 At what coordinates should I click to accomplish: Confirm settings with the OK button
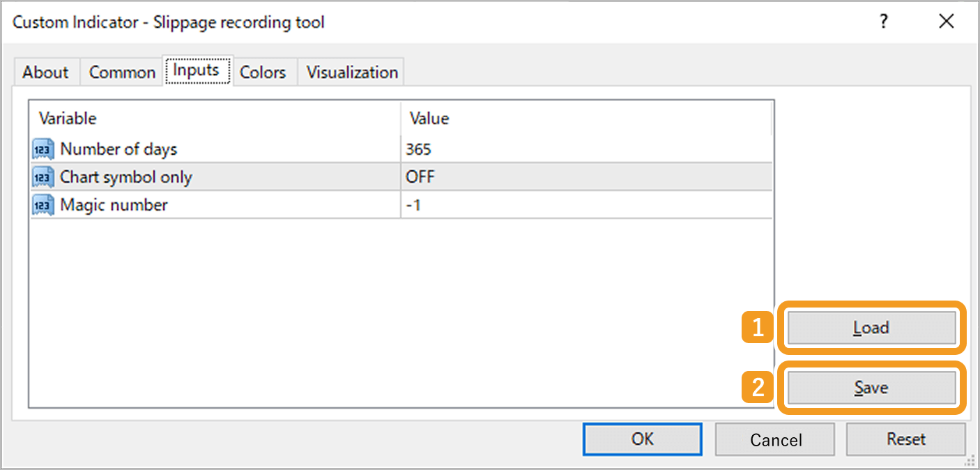(x=642, y=439)
